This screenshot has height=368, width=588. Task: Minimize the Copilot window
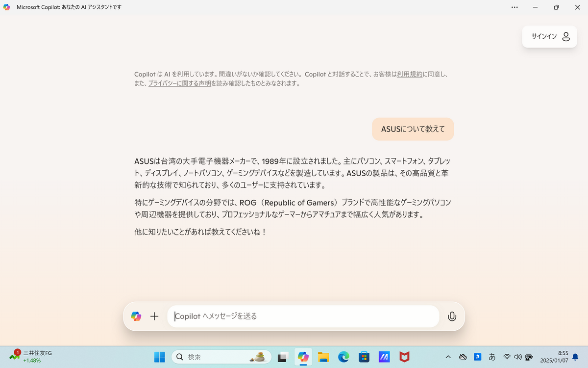pyautogui.click(x=536, y=7)
